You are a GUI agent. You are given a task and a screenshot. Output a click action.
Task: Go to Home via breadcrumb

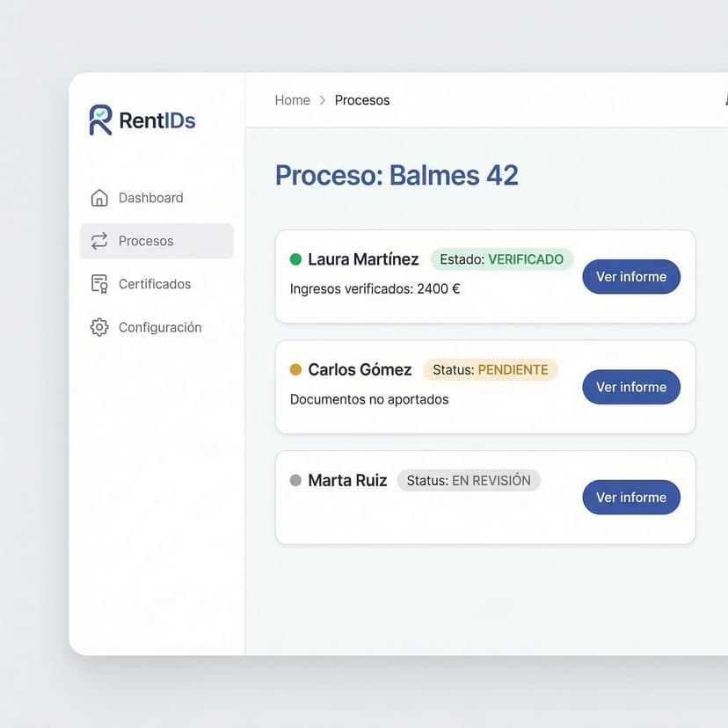[292, 100]
